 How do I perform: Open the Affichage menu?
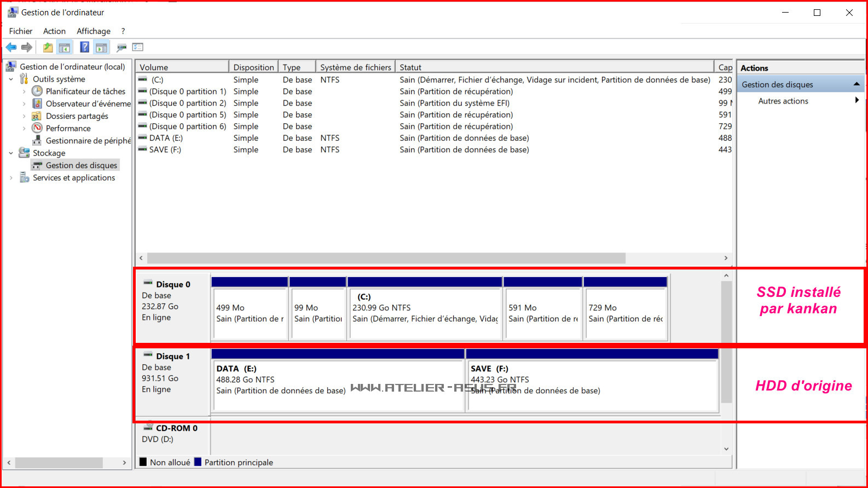[x=93, y=31]
